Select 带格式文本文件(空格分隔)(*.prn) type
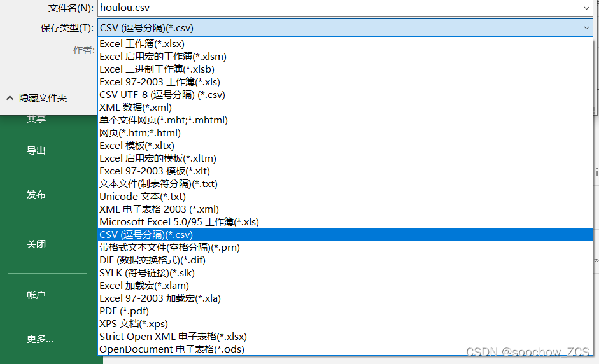599x364 pixels. click(345, 248)
